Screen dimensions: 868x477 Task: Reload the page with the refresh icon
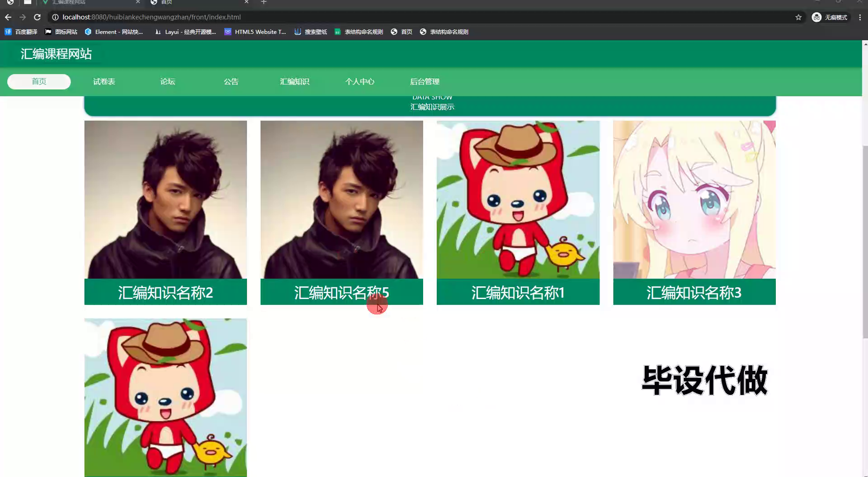38,17
